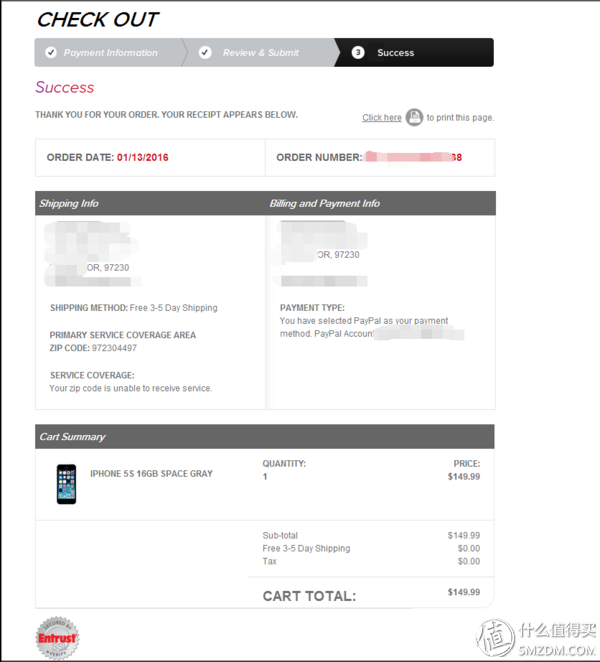The image size is (600, 662).
Task: Click the CHECK OUT page heading
Action: 98,19
